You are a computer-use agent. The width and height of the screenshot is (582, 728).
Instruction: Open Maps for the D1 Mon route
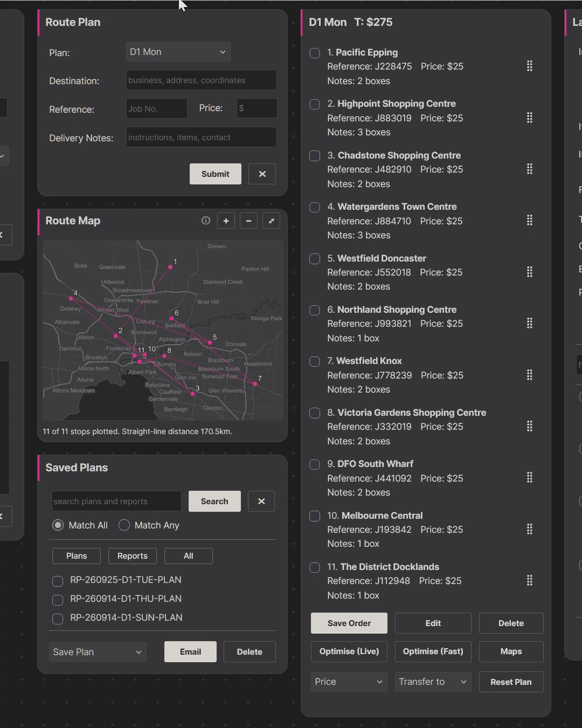511,651
